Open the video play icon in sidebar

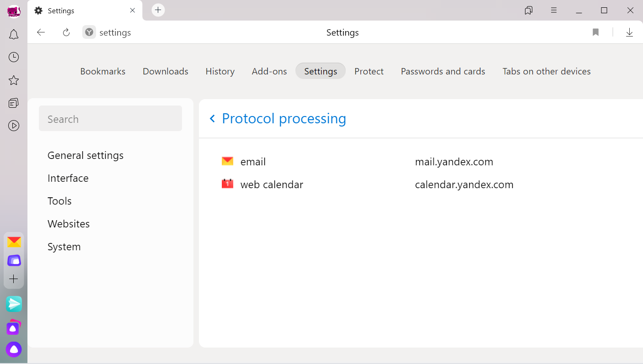(14, 126)
